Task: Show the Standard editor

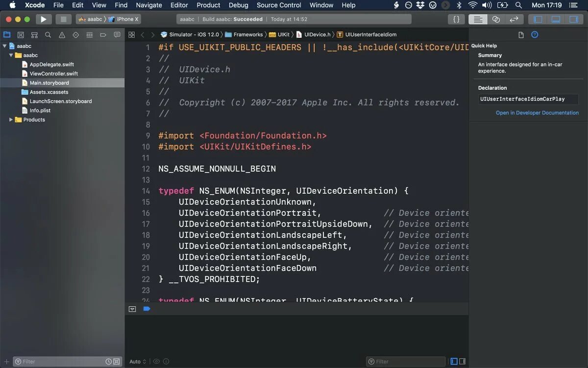Action: (x=478, y=19)
